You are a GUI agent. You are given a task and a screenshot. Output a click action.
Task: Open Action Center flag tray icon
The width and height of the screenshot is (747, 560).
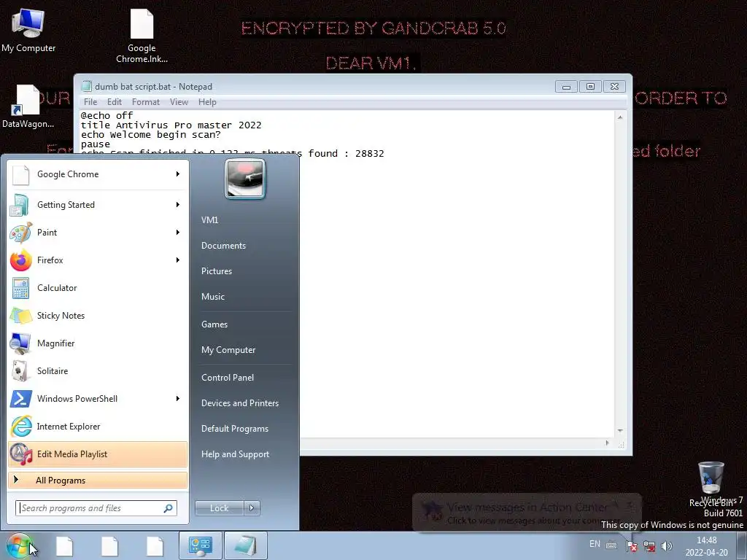[x=631, y=545]
